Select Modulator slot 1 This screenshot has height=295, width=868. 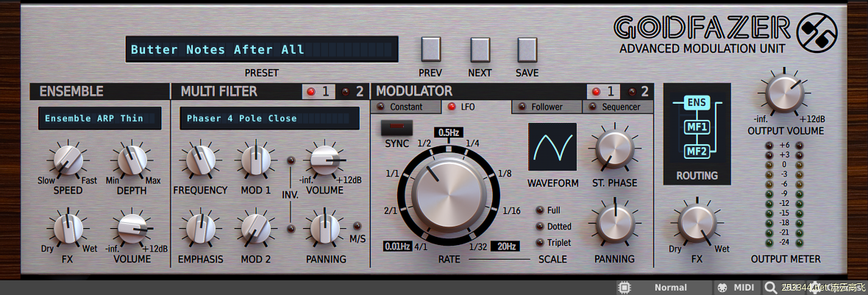pos(604,91)
